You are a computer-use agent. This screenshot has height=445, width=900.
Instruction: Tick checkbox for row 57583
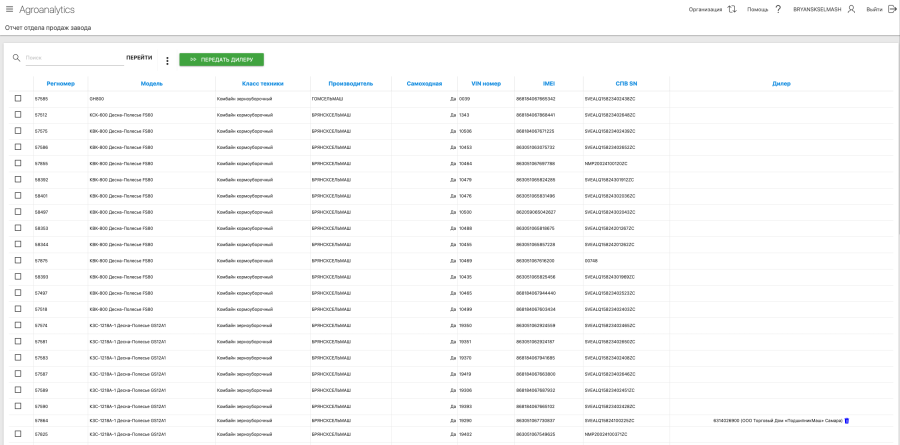(x=18, y=357)
